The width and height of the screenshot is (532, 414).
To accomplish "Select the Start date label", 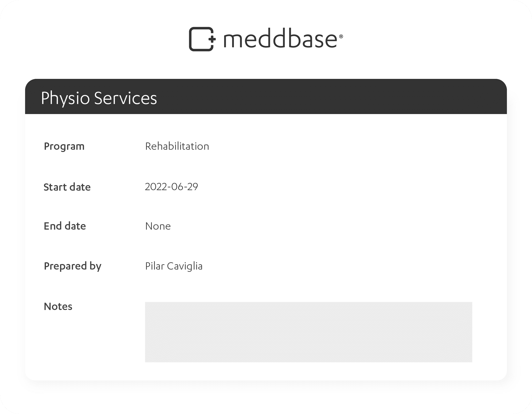I will pyautogui.click(x=67, y=187).
